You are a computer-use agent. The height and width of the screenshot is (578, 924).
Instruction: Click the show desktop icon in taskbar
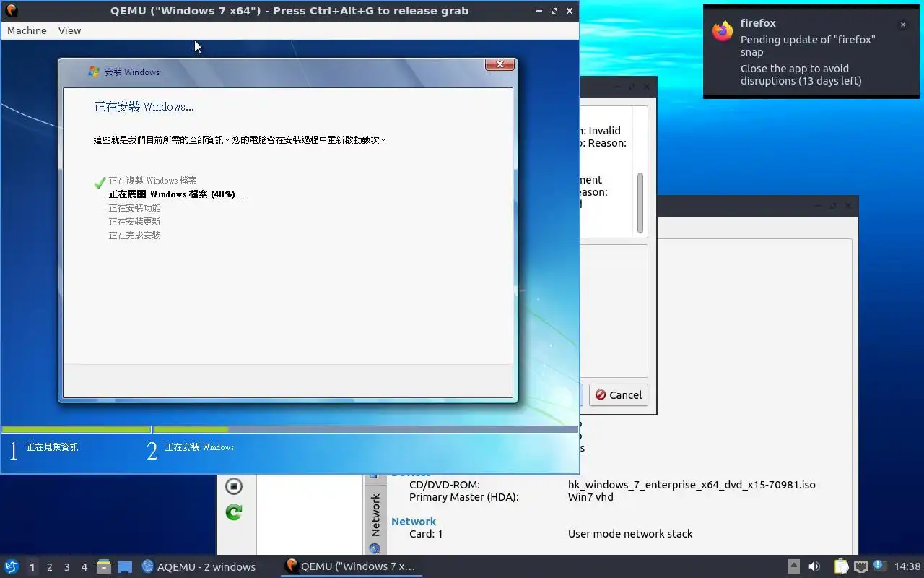(125, 566)
